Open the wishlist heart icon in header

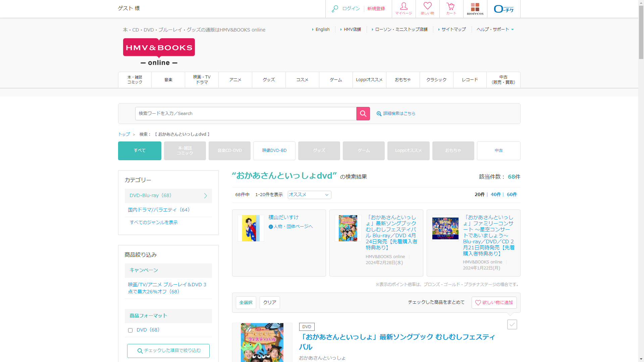427,9
